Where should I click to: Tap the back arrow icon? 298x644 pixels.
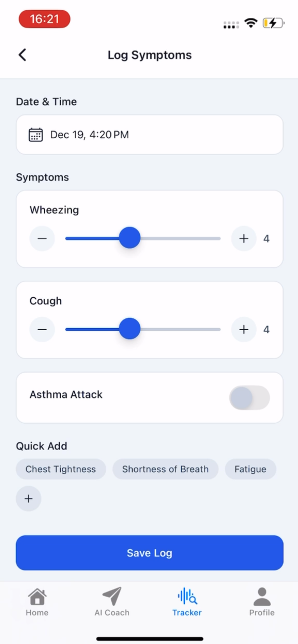(22, 55)
